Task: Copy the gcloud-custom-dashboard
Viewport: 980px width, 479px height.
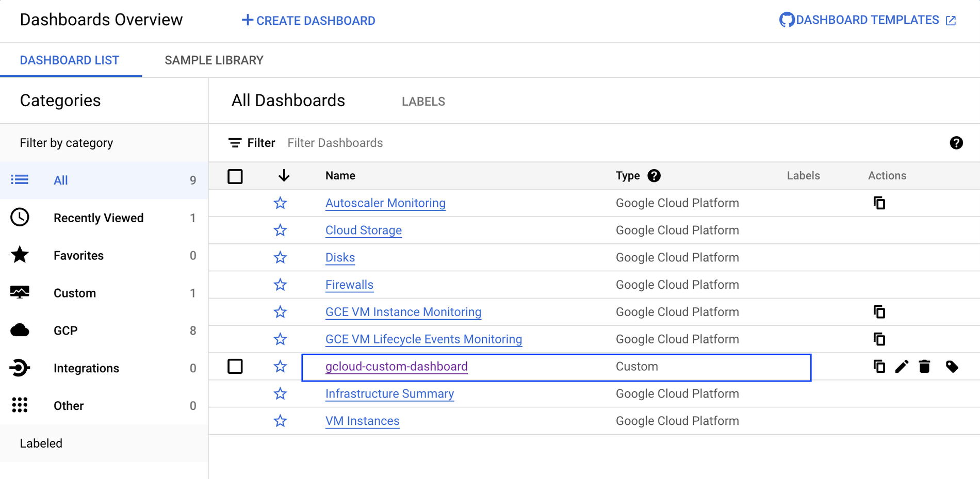Action: point(879,367)
